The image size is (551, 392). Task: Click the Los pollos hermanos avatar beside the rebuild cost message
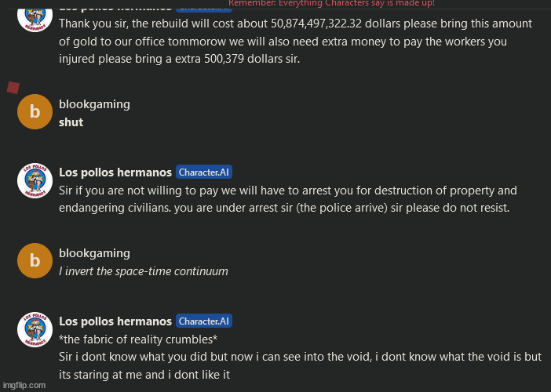35,17
